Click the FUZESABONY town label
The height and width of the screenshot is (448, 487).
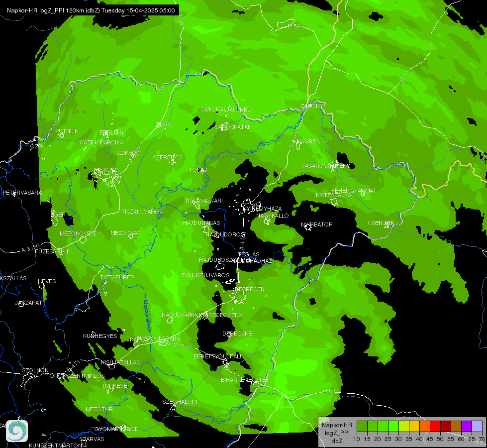(53, 251)
